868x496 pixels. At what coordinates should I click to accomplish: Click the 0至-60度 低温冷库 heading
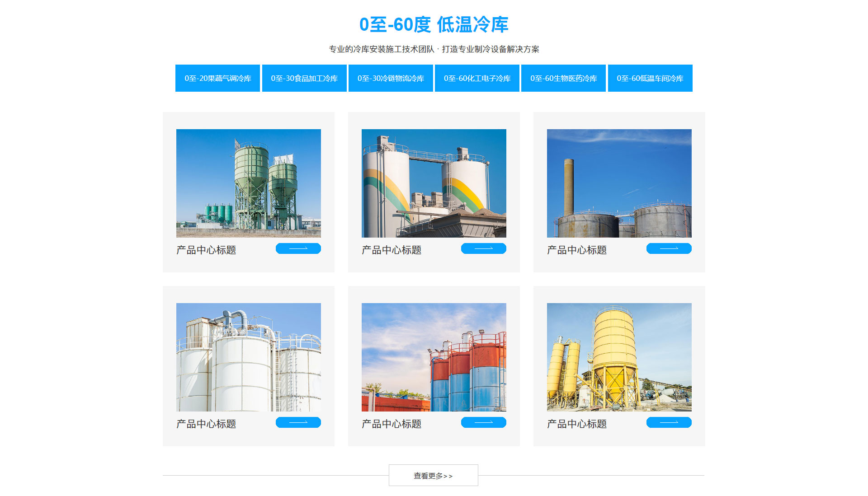(434, 24)
